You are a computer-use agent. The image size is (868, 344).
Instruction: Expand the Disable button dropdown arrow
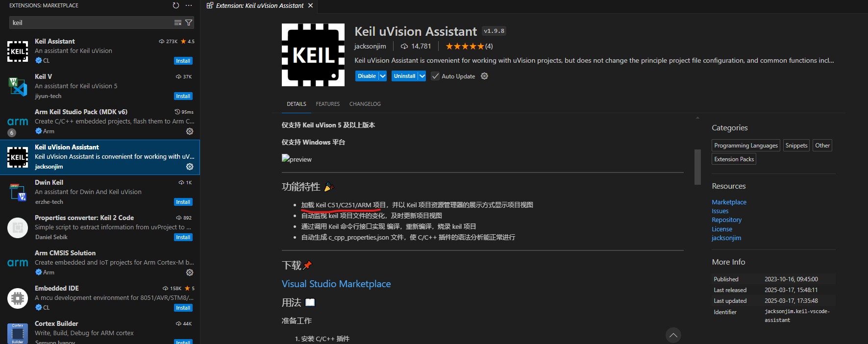pos(383,76)
